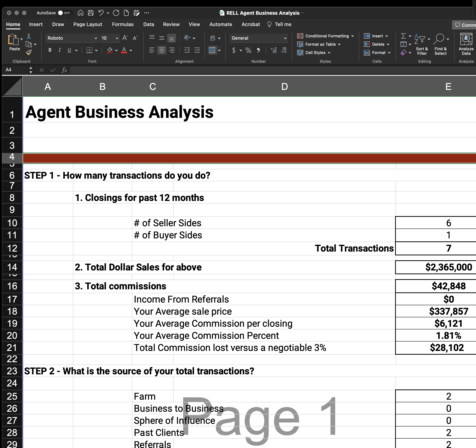
Task: Toggle Center horizontal alignment
Action: point(162,50)
